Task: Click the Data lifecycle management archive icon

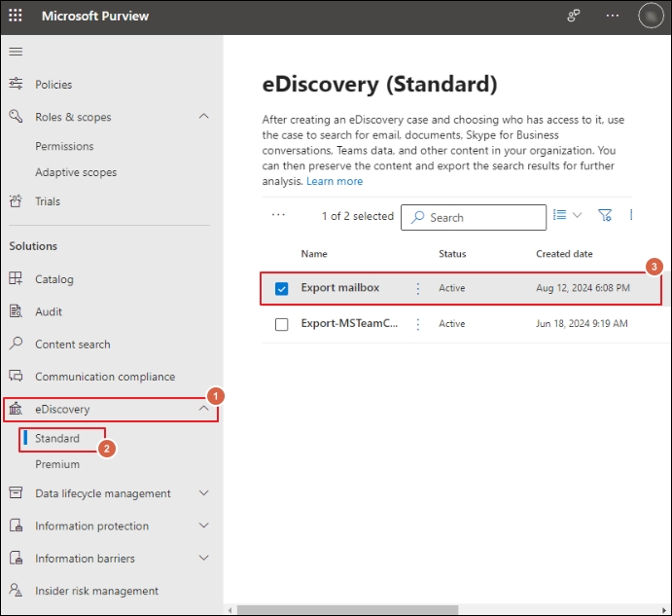Action: (16, 492)
